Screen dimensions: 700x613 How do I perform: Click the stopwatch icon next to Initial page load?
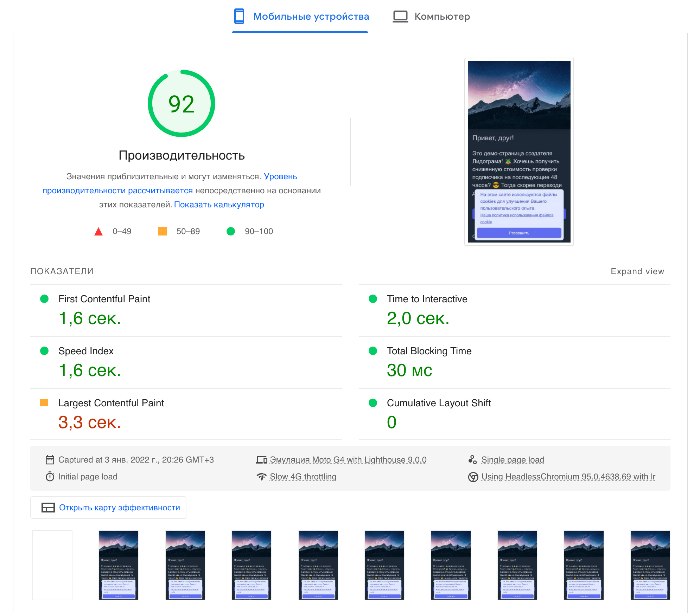[49, 477]
